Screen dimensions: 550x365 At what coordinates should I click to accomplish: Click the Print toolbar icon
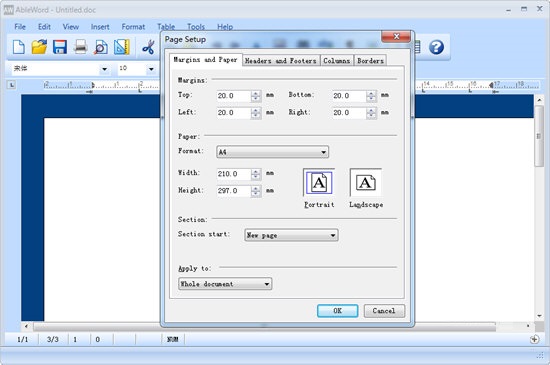point(81,47)
